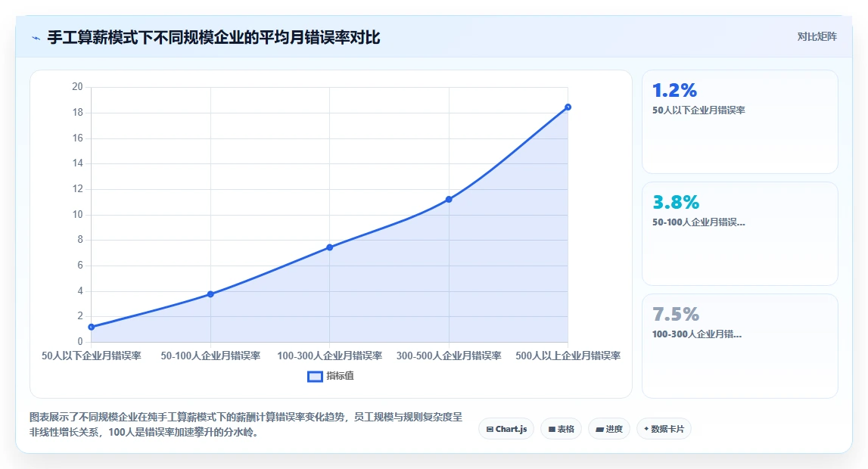This screenshot has width=868, height=469.
Task: Click x-axis label 500人以上企业月错误率
Action: coord(568,356)
